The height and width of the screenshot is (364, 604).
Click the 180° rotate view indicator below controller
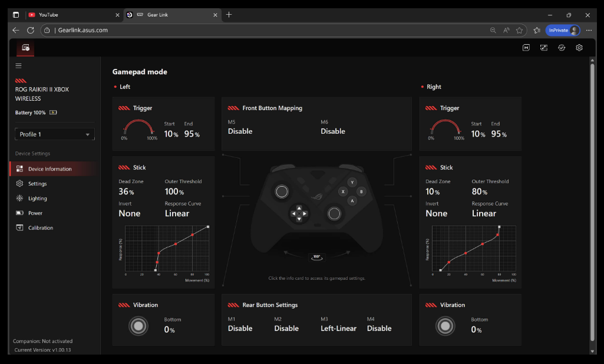click(x=316, y=257)
